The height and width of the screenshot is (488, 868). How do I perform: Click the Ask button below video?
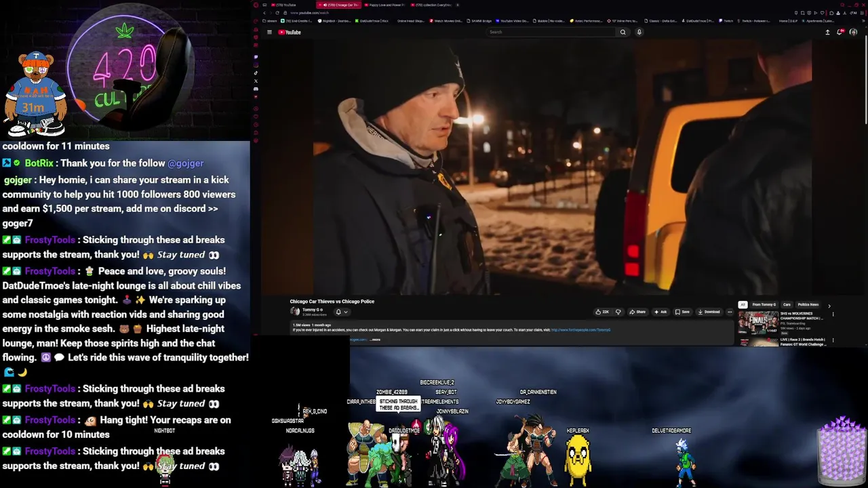(660, 312)
